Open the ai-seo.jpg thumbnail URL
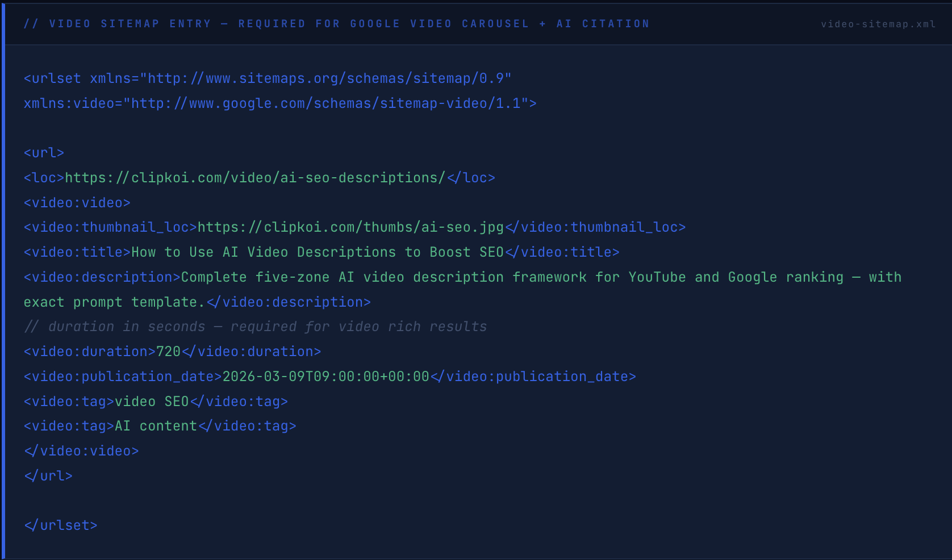952x560 pixels. pos(349,227)
